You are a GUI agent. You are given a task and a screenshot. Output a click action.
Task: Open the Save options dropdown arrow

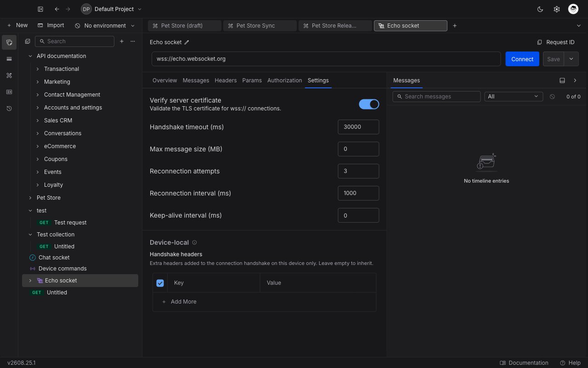[x=571, y=59]
